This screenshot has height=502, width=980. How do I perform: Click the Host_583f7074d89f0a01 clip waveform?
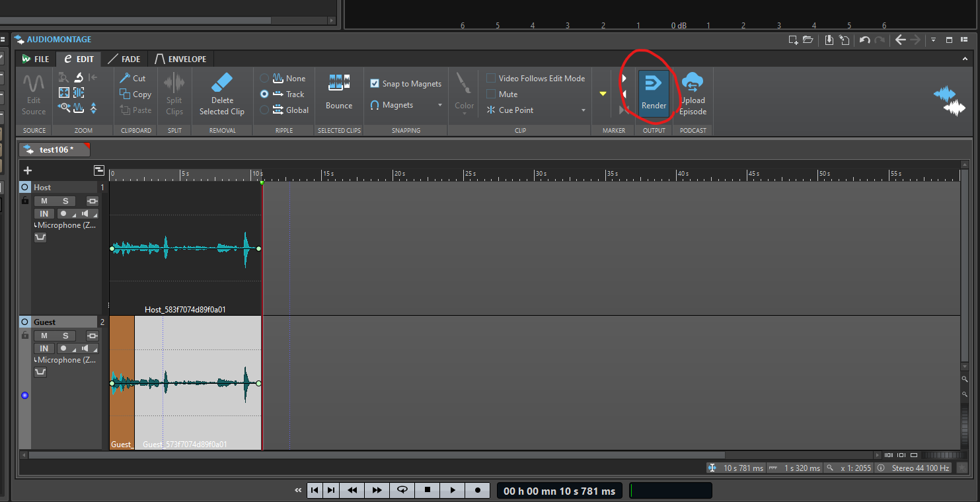point(185,248)
